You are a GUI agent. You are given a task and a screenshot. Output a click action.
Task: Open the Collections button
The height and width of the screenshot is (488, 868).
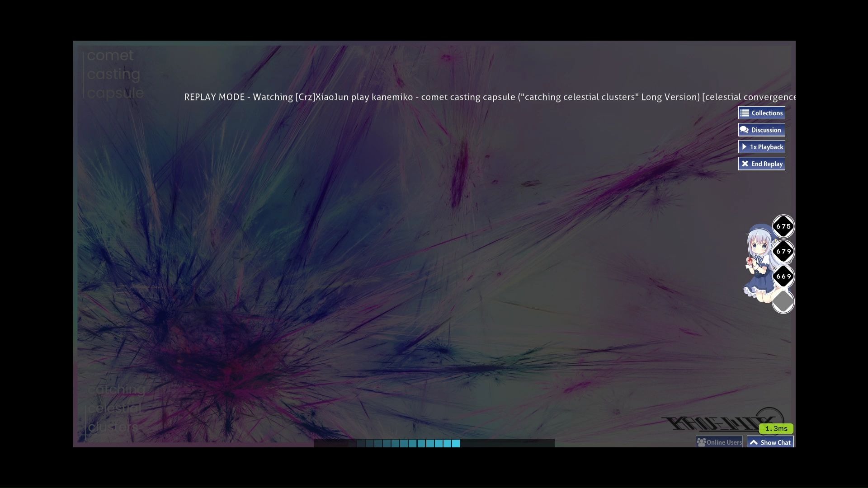[x=761, y=113]
